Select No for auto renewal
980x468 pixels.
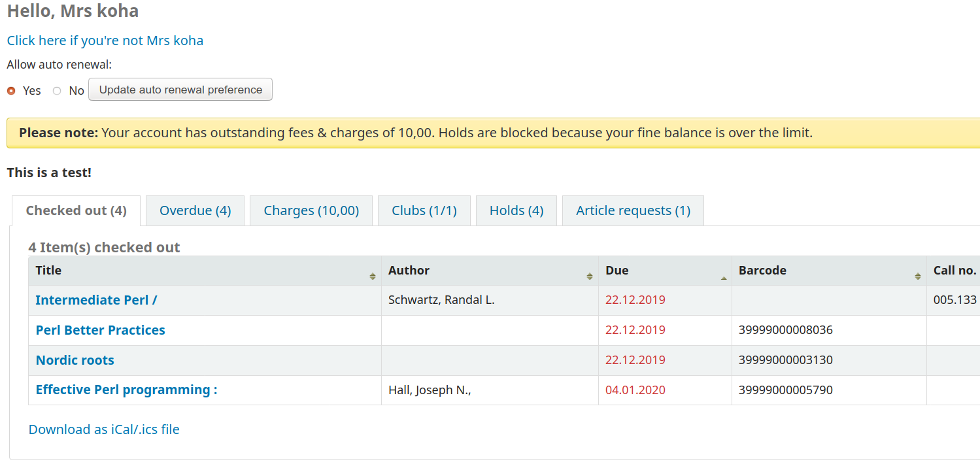[x=57, y=91]
